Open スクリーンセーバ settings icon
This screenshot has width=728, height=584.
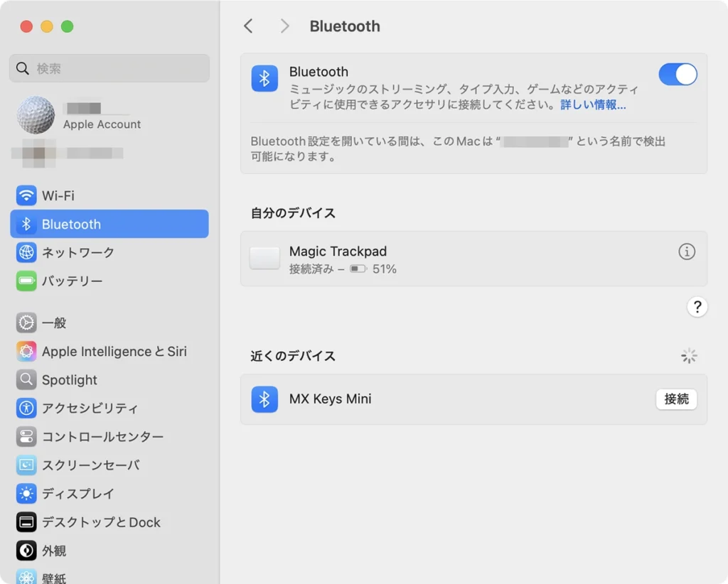coord(26,465)
